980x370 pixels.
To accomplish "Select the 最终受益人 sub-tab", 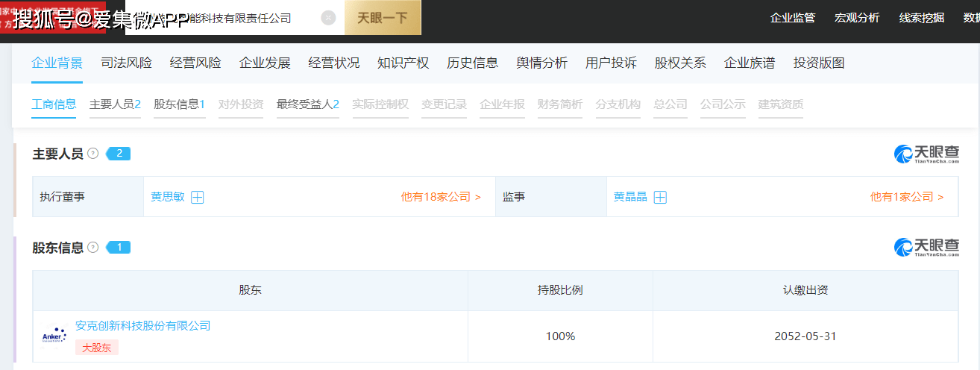I will tap(307, 104).
